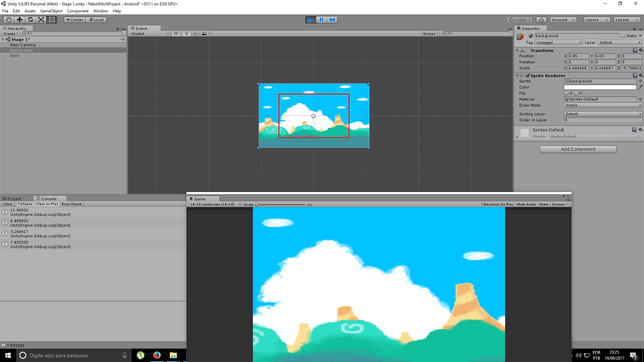
Task: Click the Add Component button
Action: pyautogui.click(x=578, y=149)
